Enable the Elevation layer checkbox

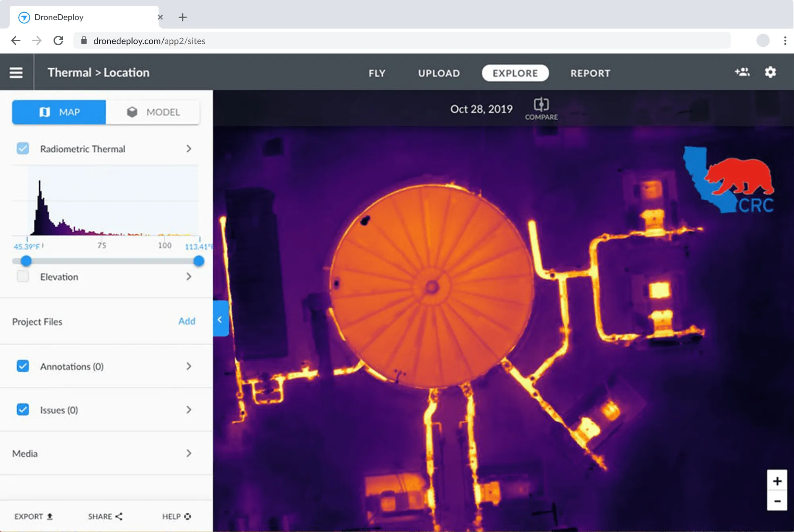pyautogui.click(x=23, y=276)
